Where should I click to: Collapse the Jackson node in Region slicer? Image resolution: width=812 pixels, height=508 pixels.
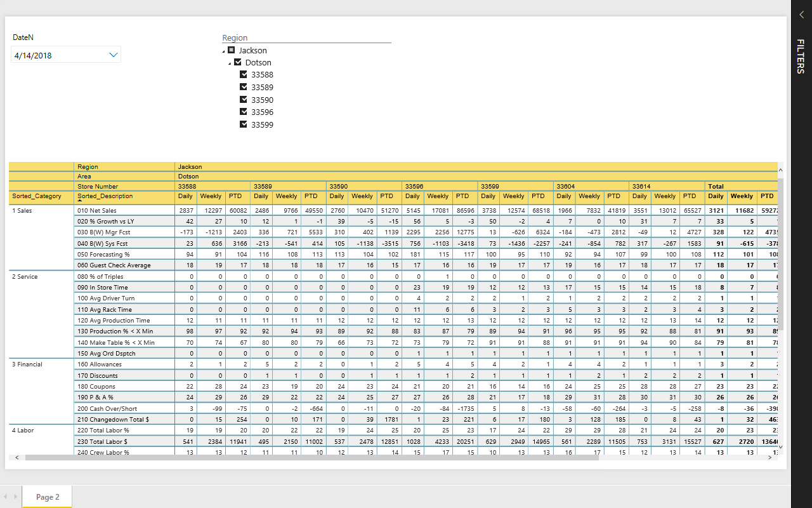(224, 51)
